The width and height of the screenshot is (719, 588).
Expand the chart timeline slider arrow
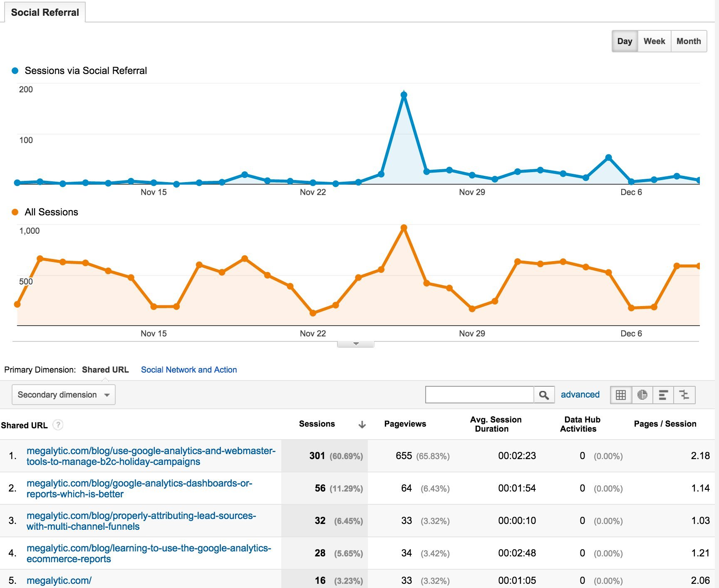[356, 343]
